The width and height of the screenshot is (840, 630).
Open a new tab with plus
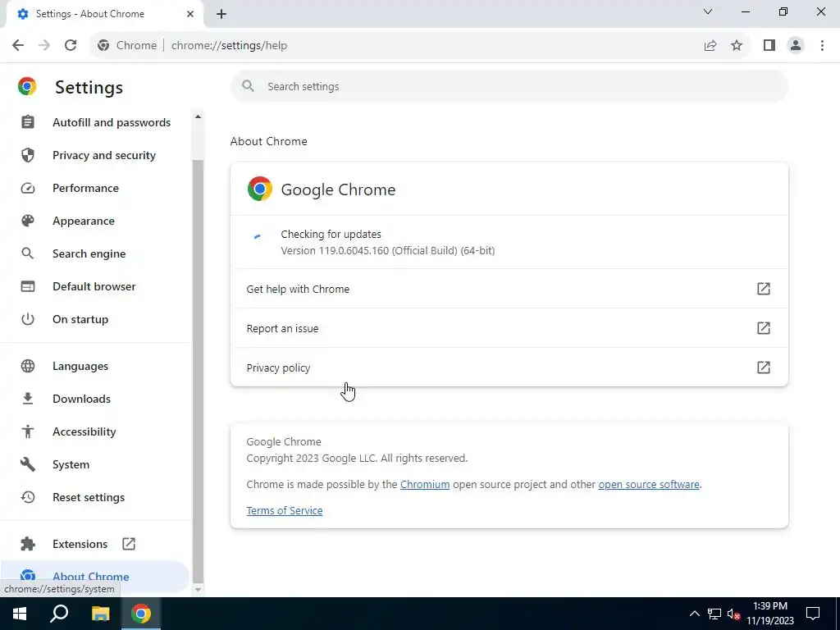tap(221, 15)
